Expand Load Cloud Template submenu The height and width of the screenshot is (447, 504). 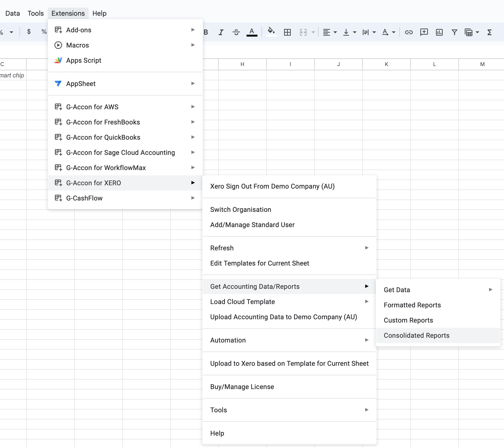point(290,302)
